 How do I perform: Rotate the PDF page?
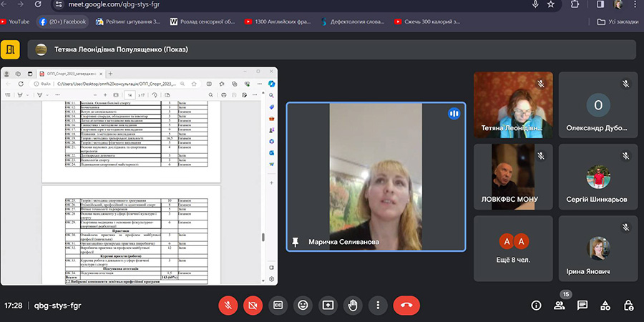(155, 95)
